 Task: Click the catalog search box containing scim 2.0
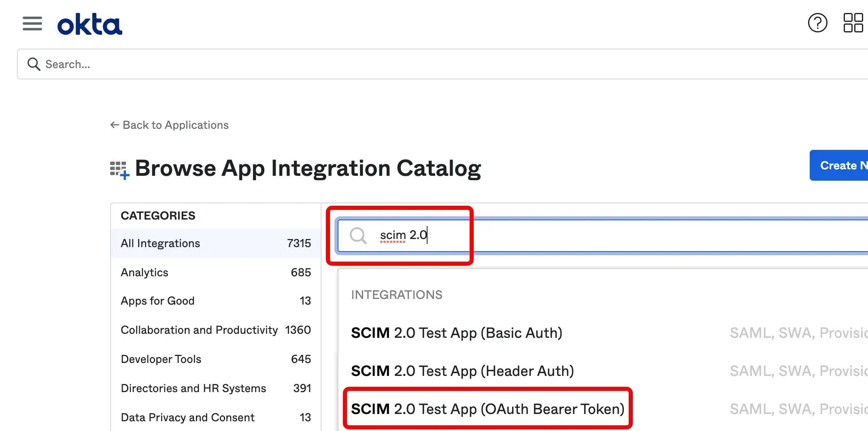tap(603, 235)
